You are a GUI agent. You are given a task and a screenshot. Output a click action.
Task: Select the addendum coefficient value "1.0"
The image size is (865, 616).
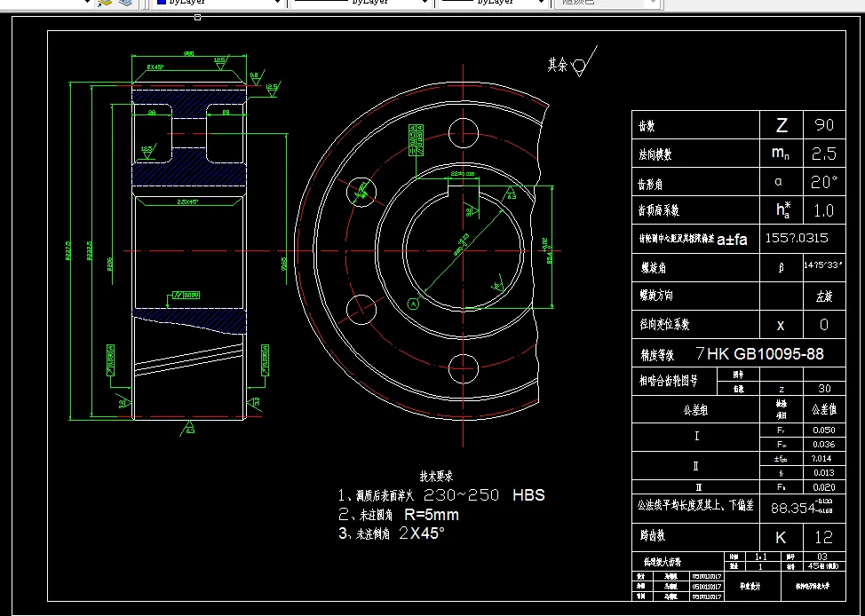coord(824,210)
